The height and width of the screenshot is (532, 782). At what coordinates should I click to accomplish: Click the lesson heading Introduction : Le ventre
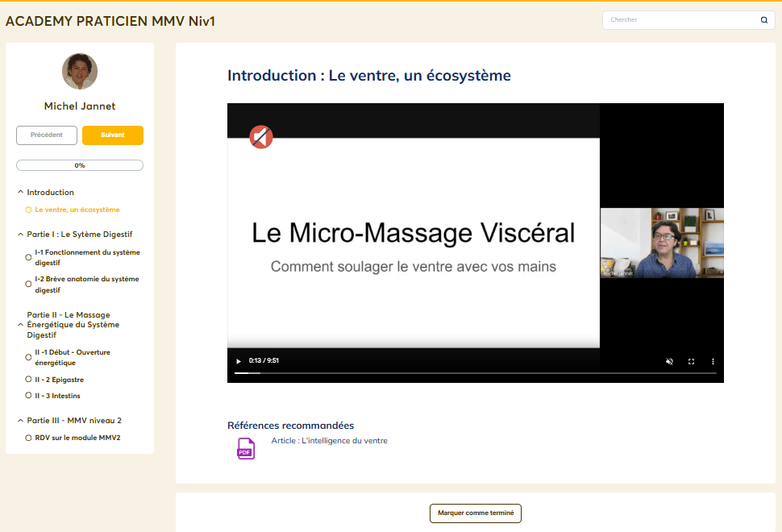point(369,75)
